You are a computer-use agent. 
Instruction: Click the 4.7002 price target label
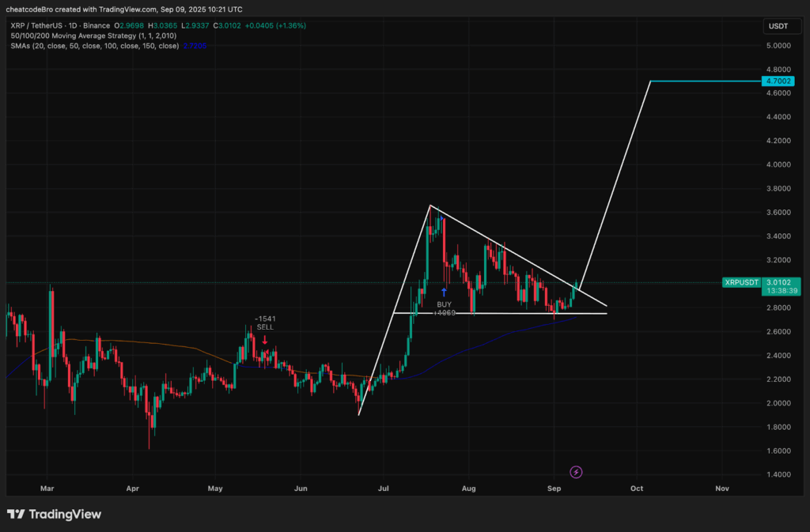pyautogui.click(x=778, y=81)
